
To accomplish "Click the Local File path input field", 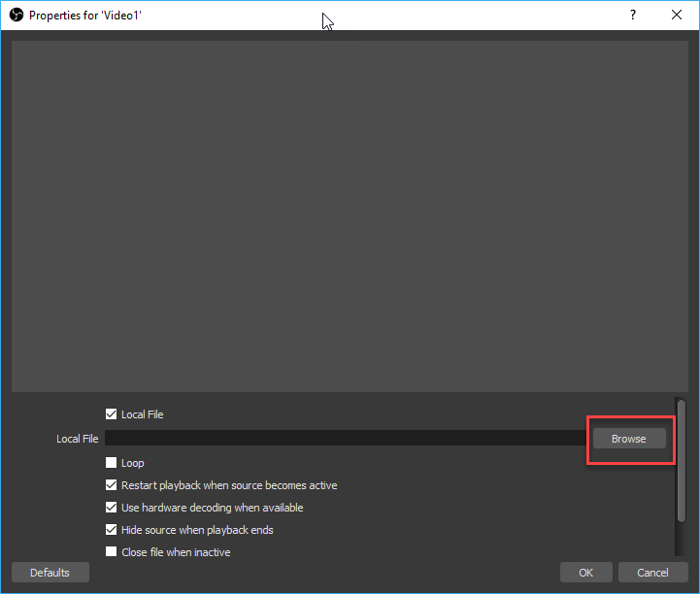I will [x=346, y=439].
